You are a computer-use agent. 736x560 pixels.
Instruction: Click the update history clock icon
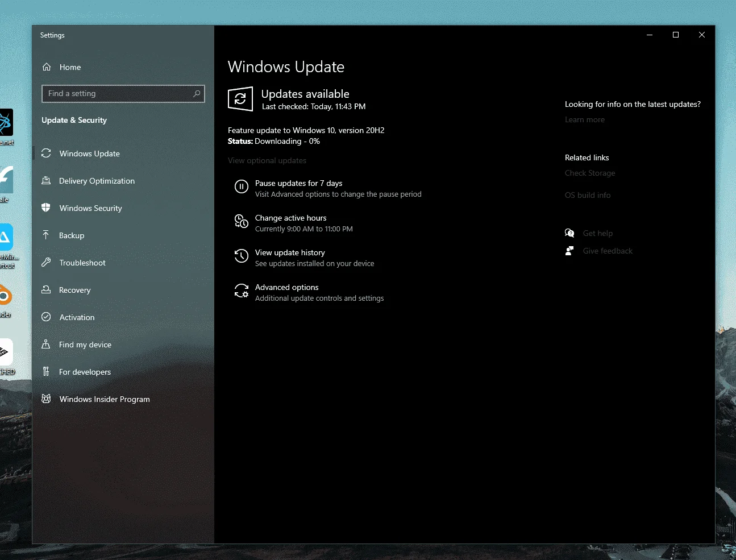click(x=242, y=256)
